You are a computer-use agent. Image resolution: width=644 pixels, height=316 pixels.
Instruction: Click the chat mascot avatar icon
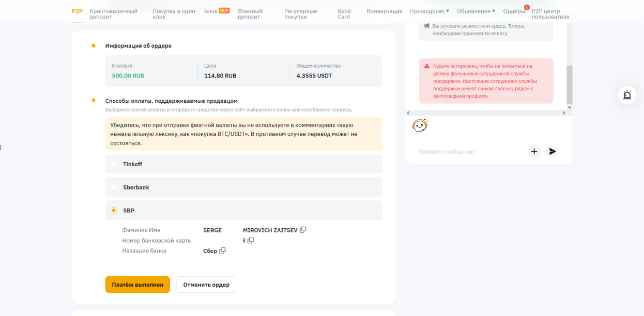[x=420, y=125]
